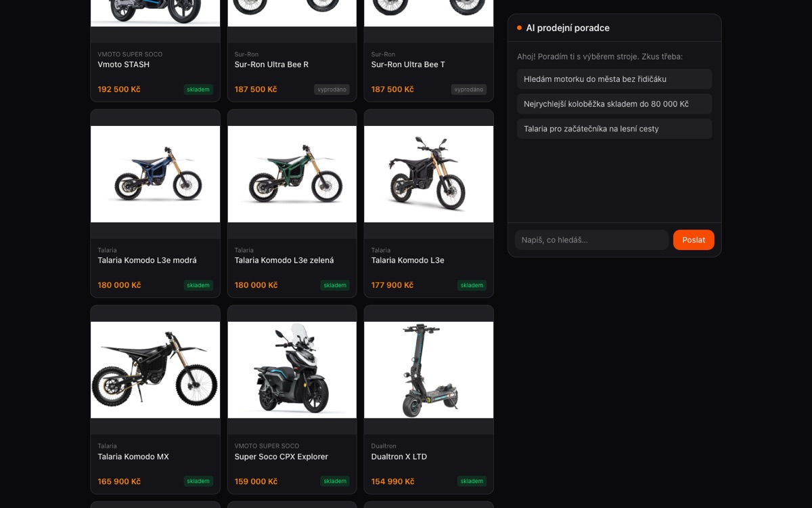Open Sur-Ron Ultra Bee T title
The image size is (812, 508).
(408, 64)
